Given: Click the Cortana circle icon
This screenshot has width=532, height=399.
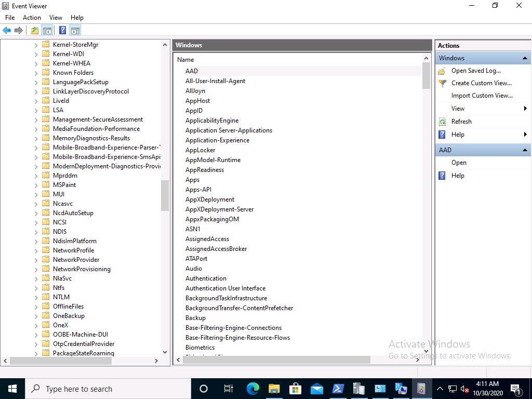Looking at the screenshot, I should point(203,389).
